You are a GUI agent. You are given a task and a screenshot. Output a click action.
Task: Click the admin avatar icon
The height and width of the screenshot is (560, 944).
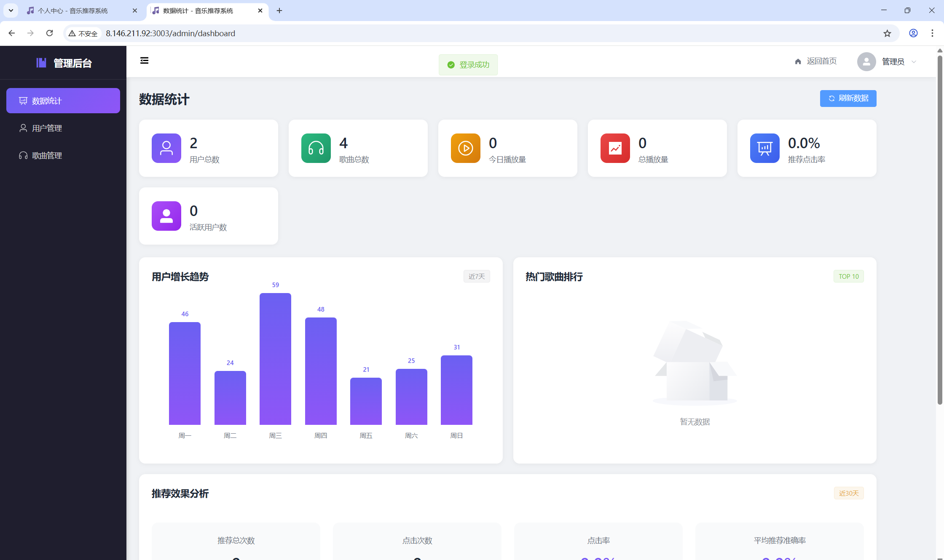(866, 61)
